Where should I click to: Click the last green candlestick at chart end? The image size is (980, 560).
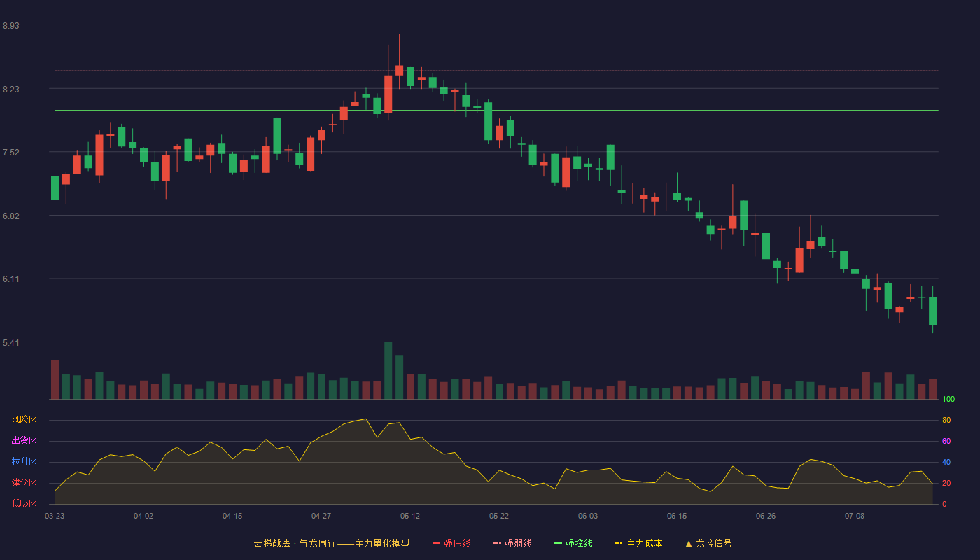click(x=932, y=311)
